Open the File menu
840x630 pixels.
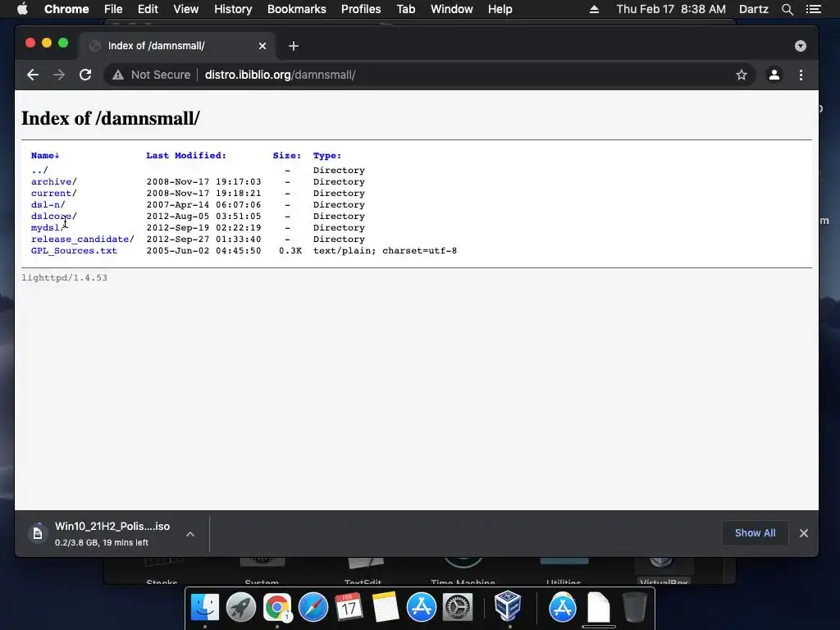(113, 9)
